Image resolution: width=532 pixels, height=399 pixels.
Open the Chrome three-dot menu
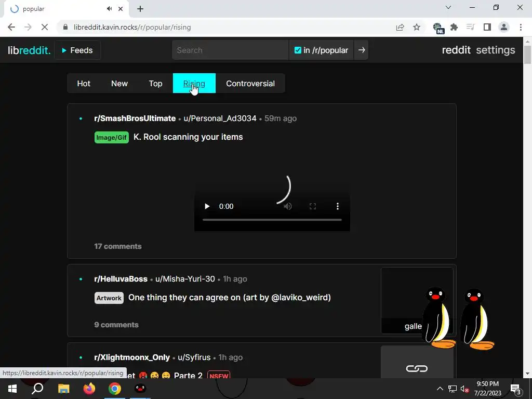point(521,27)
